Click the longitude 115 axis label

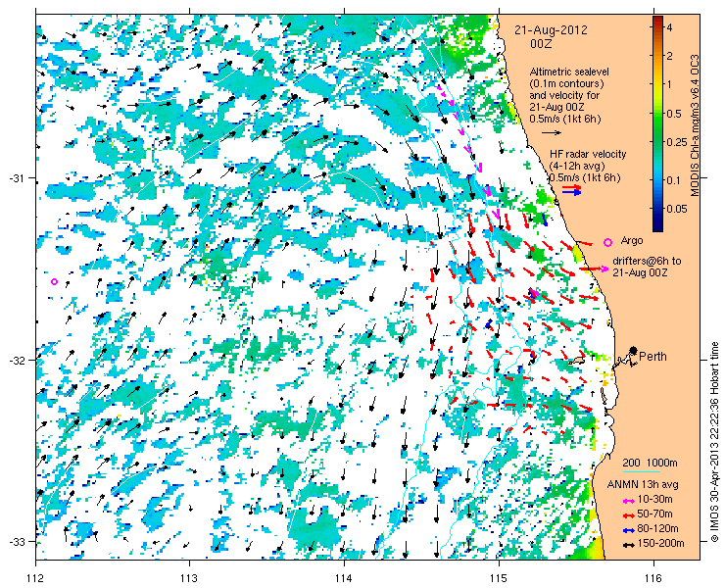(499, 577)
